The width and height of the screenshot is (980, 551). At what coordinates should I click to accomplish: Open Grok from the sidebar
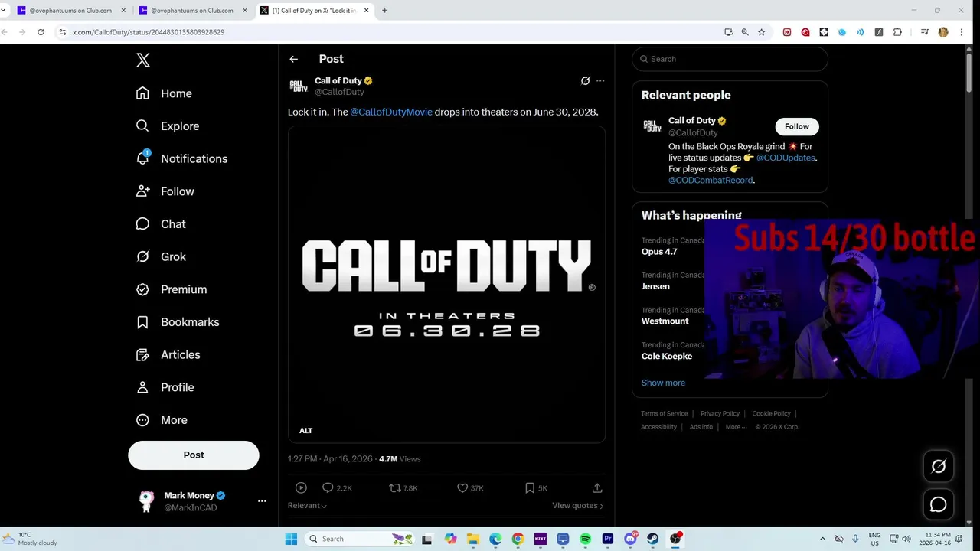(x=161, y=256)
